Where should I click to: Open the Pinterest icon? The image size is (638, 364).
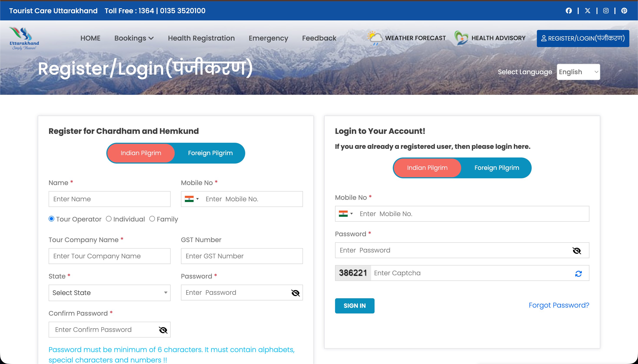click(x=624, y=11)
